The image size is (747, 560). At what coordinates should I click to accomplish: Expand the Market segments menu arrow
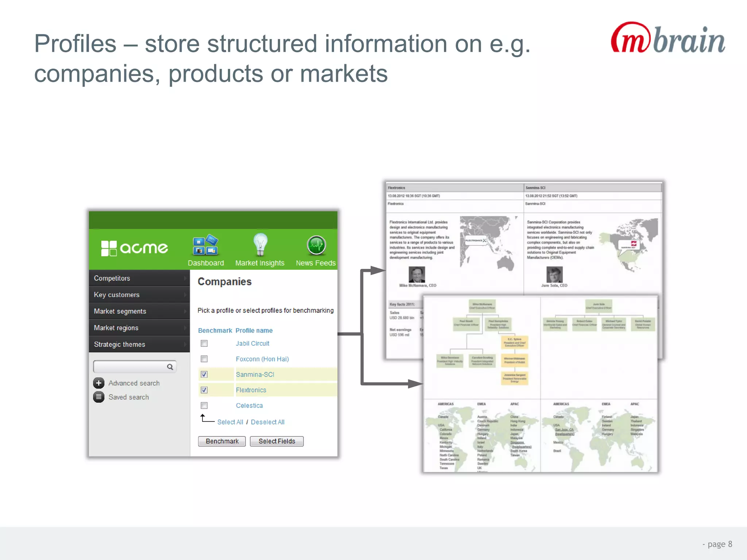click(x=185, y=311)
